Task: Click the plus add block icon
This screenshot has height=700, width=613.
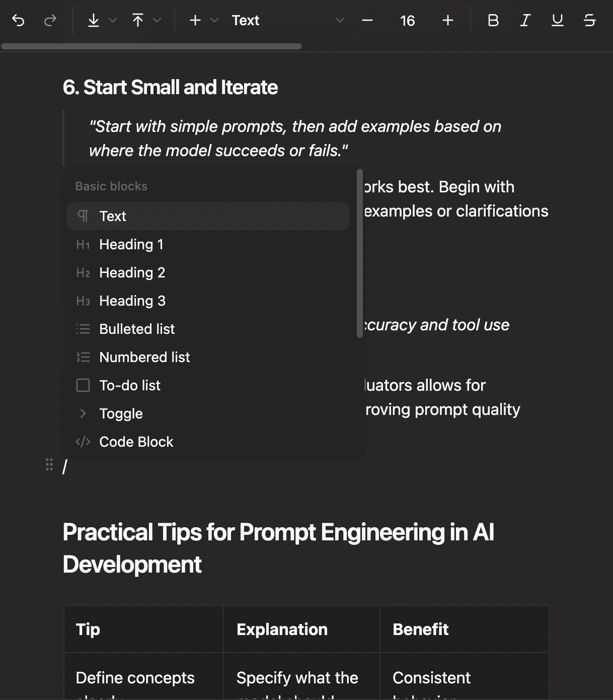Action: tap(195, 20)
